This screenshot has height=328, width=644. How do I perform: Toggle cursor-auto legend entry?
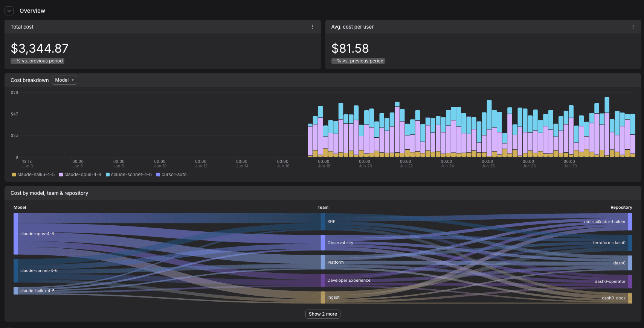tap(171, 175)
